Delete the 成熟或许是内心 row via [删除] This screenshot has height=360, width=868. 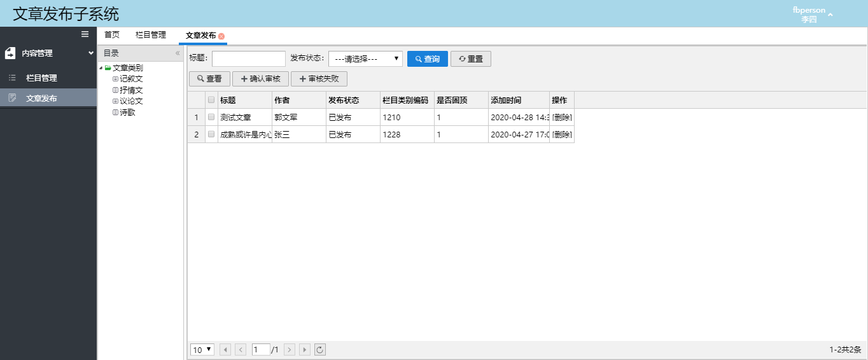pyautogui.click(x=562, y=135)
